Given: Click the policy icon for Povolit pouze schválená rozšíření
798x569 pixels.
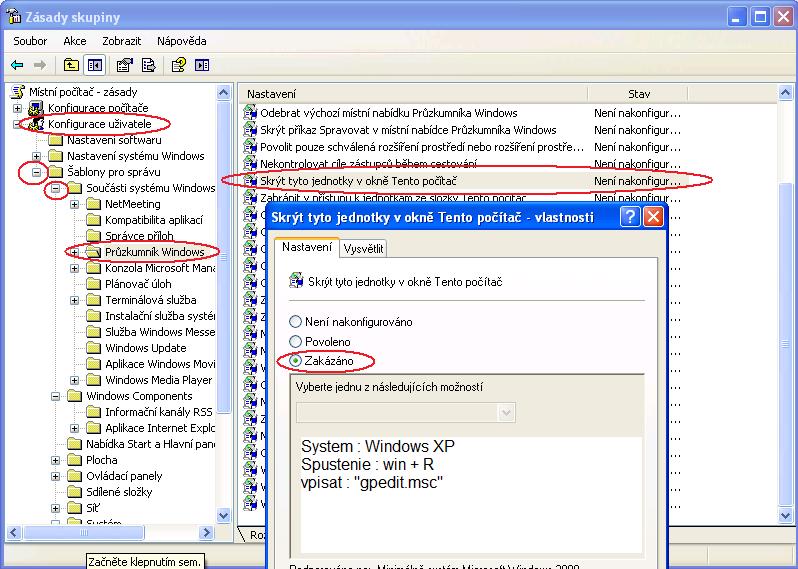Looking at the screenshot, I should tap(250, 147).
